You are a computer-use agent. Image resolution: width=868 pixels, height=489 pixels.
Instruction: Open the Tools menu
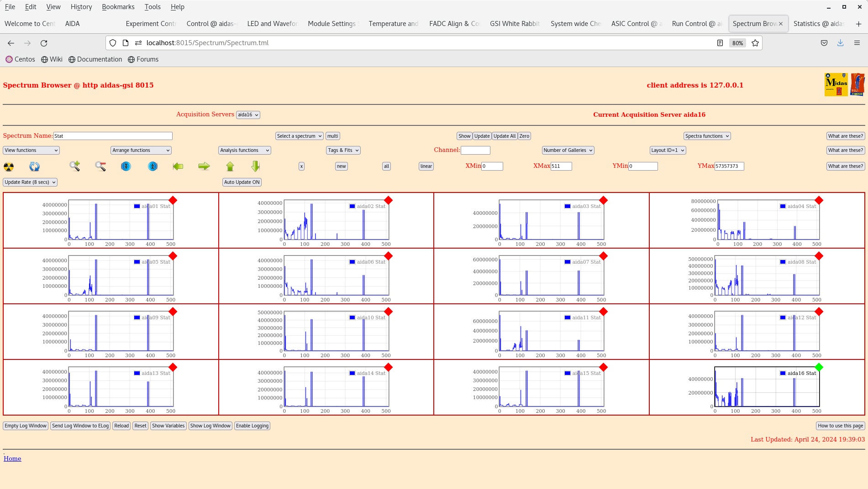pos(153,7)
